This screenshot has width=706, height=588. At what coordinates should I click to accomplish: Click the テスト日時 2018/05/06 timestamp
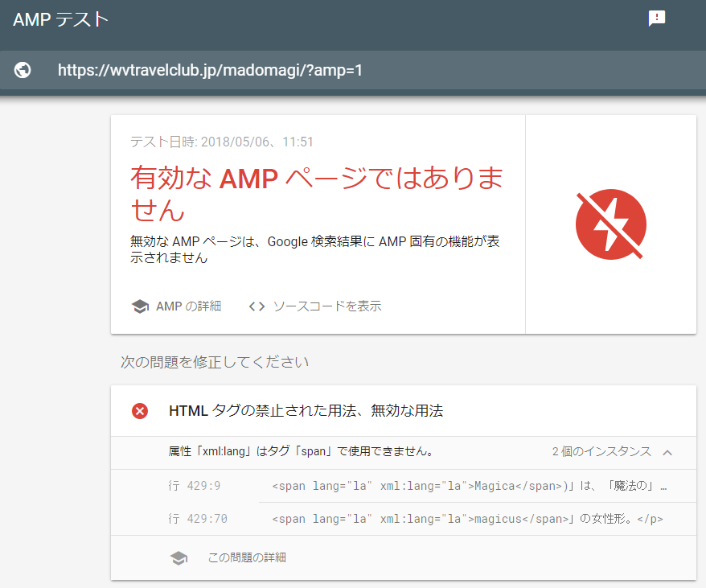point(221,142)
